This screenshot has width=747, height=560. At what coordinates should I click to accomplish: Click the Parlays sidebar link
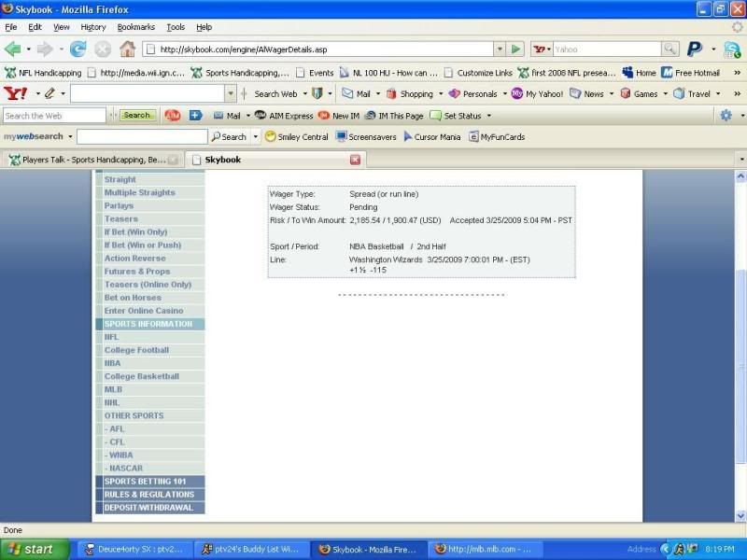119,205
